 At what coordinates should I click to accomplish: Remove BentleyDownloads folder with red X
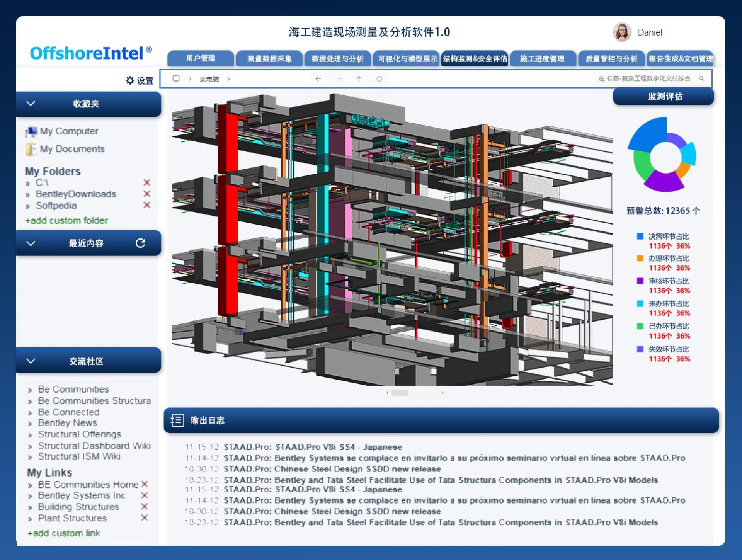146,194
